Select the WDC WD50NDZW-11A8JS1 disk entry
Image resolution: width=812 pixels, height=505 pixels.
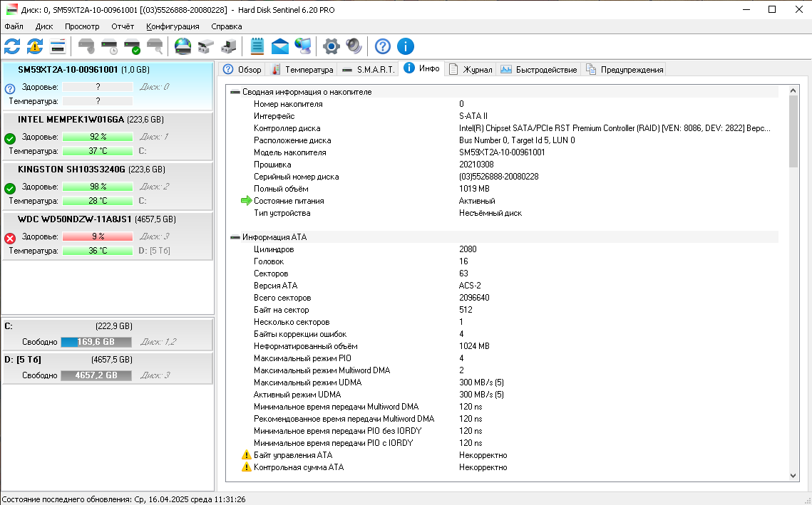click(107, 236)
